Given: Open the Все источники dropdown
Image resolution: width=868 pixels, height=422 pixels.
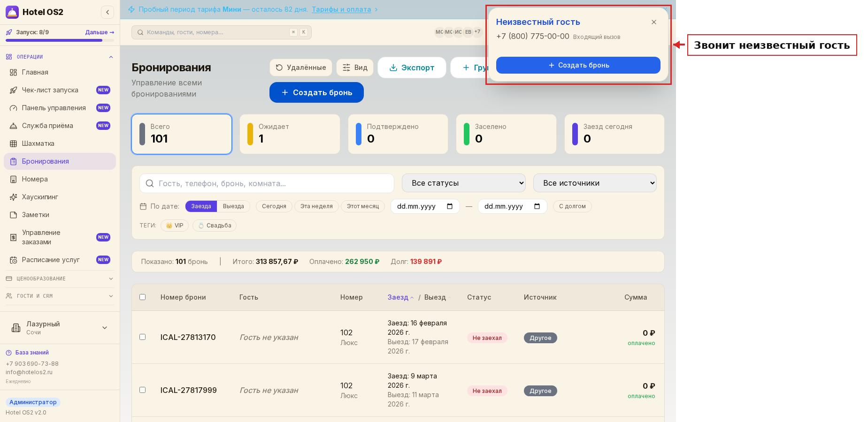Looking at the screenshot, I should (595, 183).
